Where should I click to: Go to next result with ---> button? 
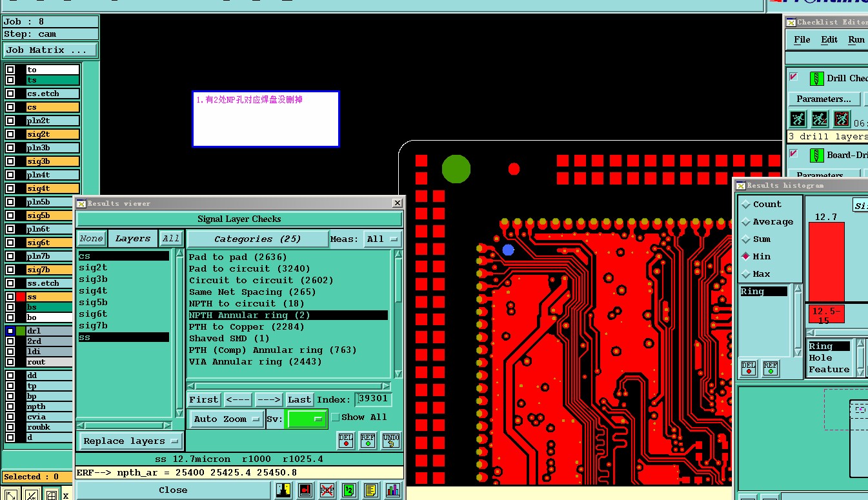(x=268, y=400)
